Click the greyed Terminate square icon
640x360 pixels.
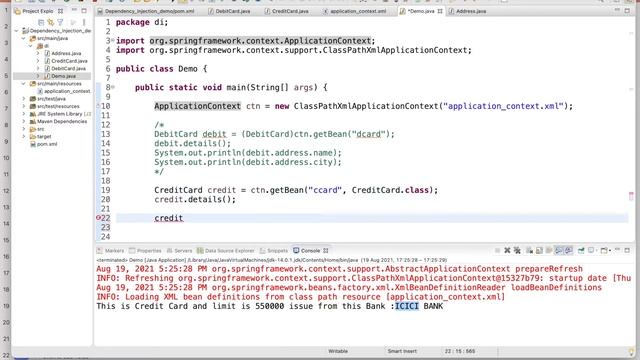pos(498,250)
